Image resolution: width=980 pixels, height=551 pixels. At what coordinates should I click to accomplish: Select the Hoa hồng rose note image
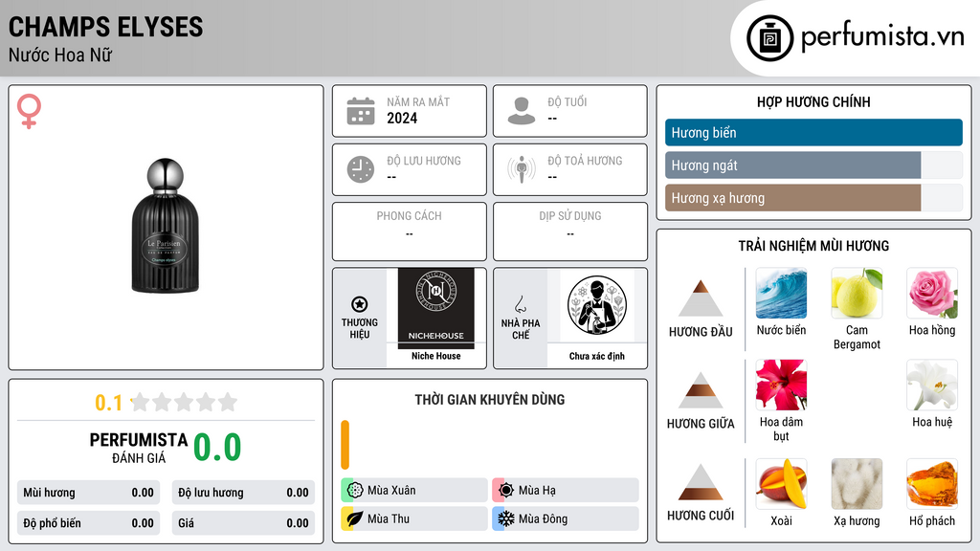(x=932, y=293)
